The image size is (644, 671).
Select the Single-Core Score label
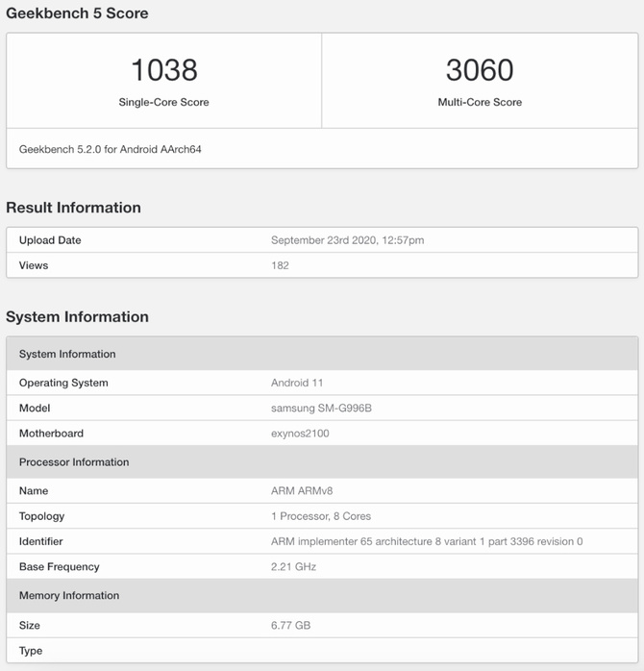click(163, 102)
